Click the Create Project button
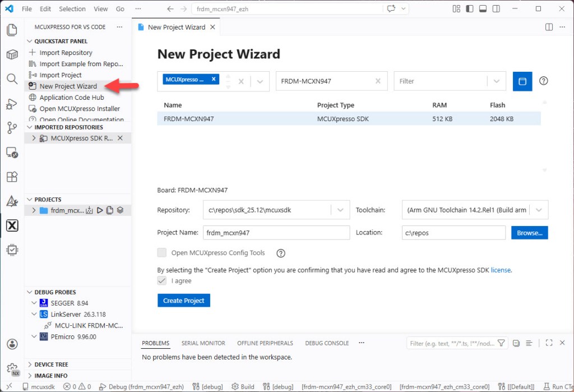The image size is (574, 392). pos(183,300)
